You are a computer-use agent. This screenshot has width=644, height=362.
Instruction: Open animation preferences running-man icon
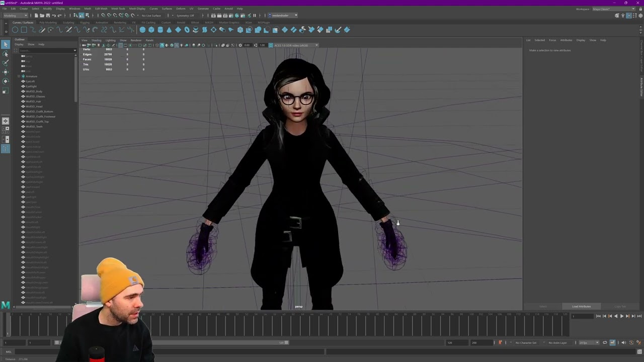(638, 343)
